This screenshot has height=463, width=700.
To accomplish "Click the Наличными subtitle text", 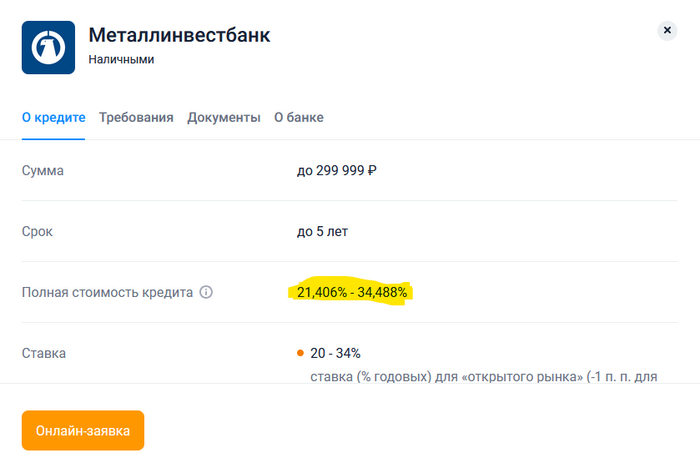I will [121, 60].
